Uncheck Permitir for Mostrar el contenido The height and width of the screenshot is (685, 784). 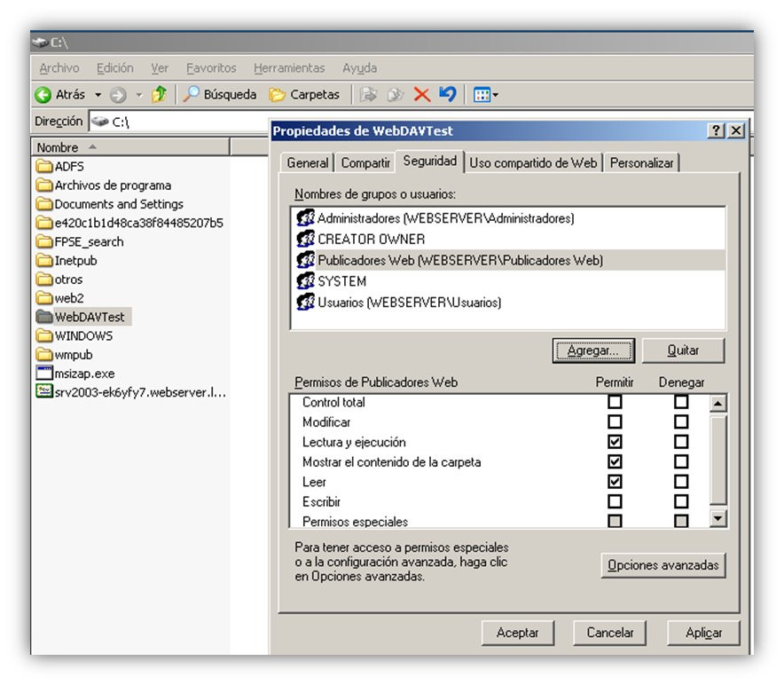(x=615, y=461)
